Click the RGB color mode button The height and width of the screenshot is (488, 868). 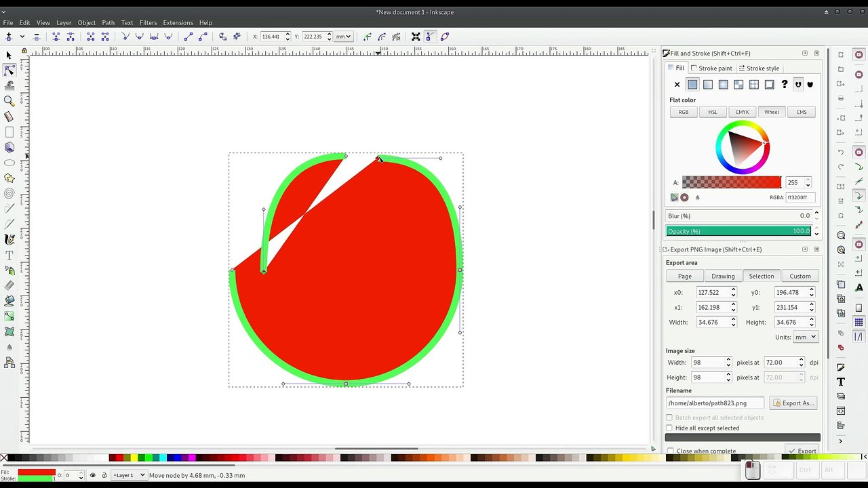pos(684,112)
